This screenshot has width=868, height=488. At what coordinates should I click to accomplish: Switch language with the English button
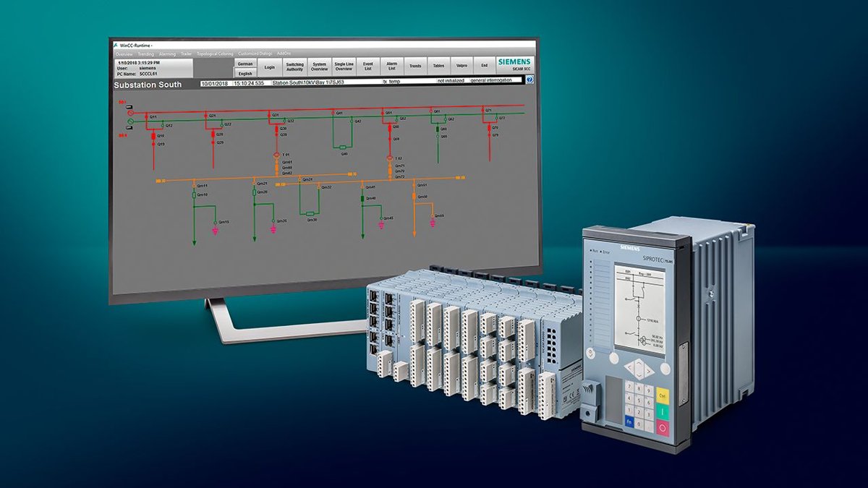coord(245,73)
